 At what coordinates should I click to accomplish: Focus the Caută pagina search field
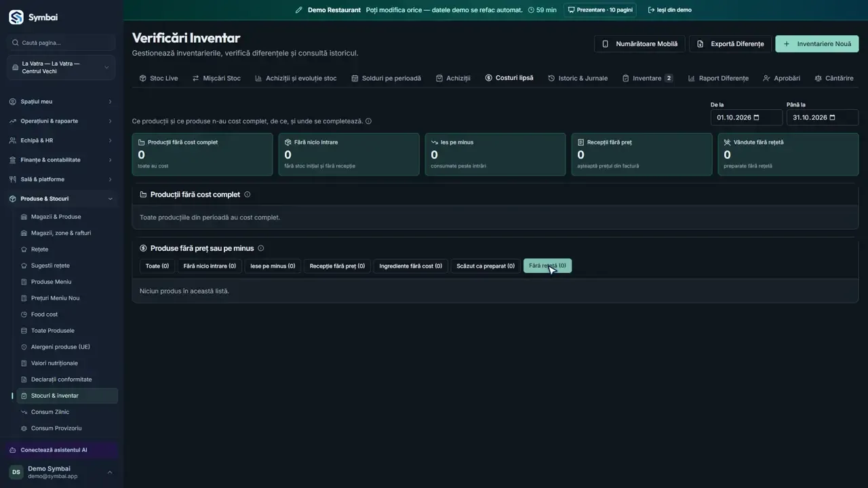[x=61, y=43]
